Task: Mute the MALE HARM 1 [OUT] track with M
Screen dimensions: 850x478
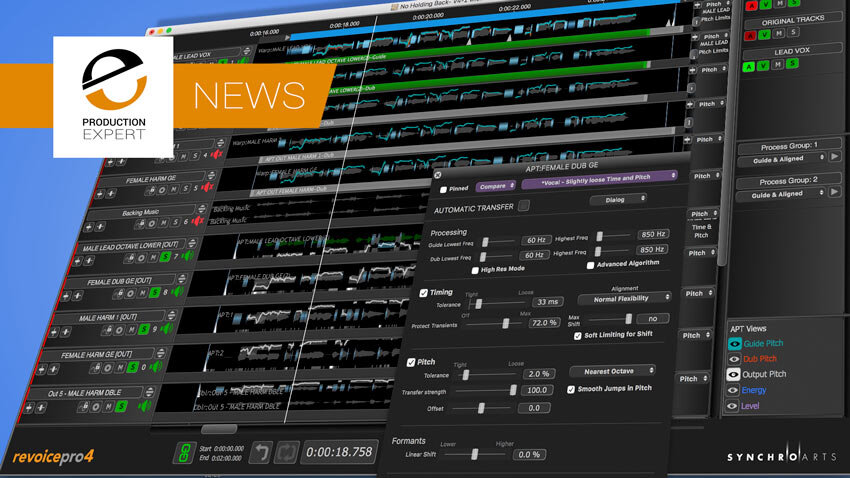Action: 132,329
